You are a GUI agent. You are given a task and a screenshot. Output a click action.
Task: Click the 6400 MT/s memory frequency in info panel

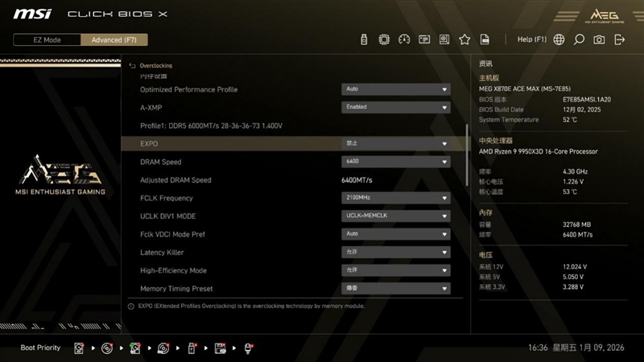[577, 234]
